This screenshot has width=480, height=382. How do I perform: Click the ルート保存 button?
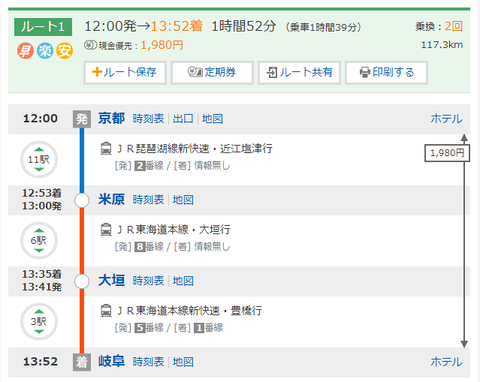tap(125, 72)
